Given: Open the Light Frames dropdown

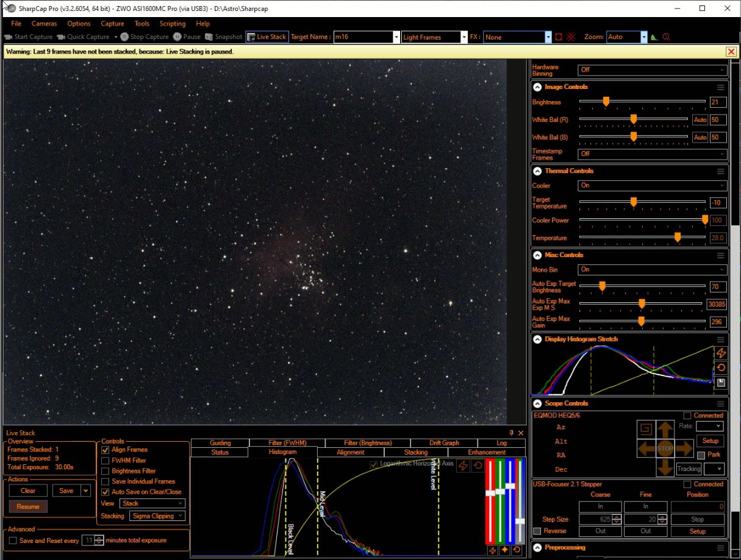Looking at the screenshot, I should 433,37.
